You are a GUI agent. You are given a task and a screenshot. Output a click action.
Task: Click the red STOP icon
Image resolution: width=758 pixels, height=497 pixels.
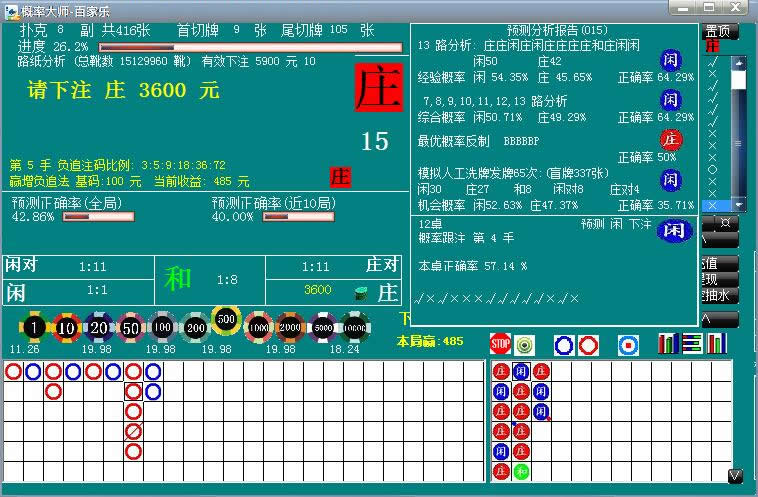tap(500, 345)
